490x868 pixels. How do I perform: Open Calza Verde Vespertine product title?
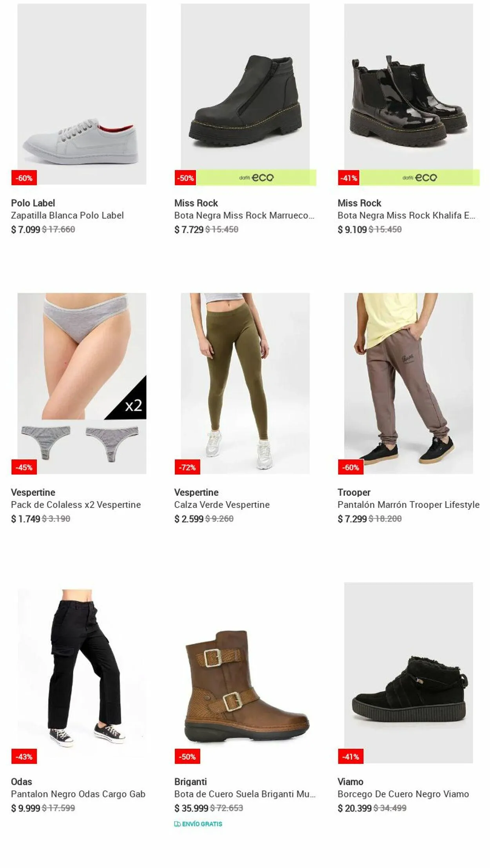point(222,505)
